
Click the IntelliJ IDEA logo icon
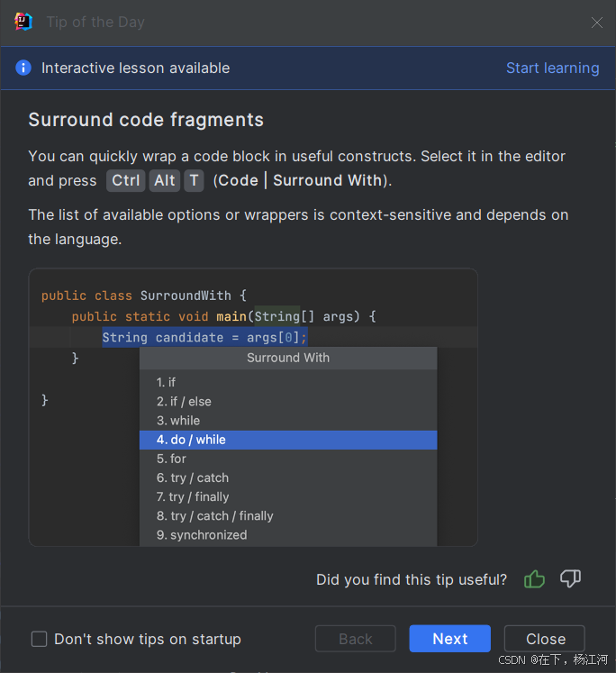23,22
